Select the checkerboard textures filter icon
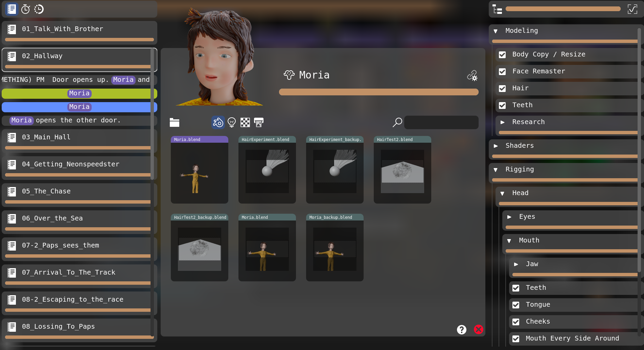 click(x=245, y=122)
